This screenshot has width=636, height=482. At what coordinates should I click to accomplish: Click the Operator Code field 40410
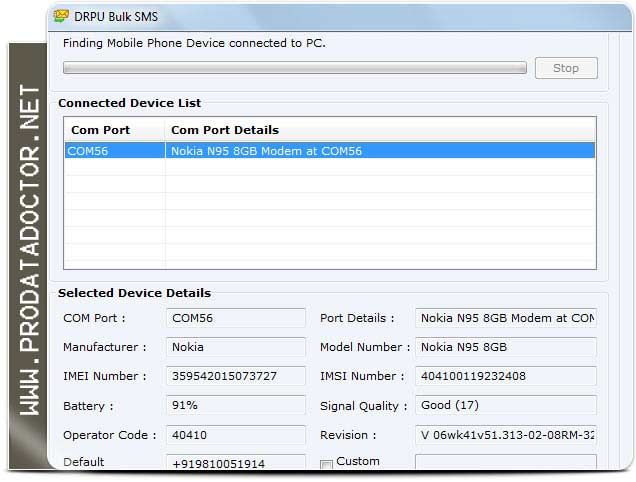[x=236, y=435]
